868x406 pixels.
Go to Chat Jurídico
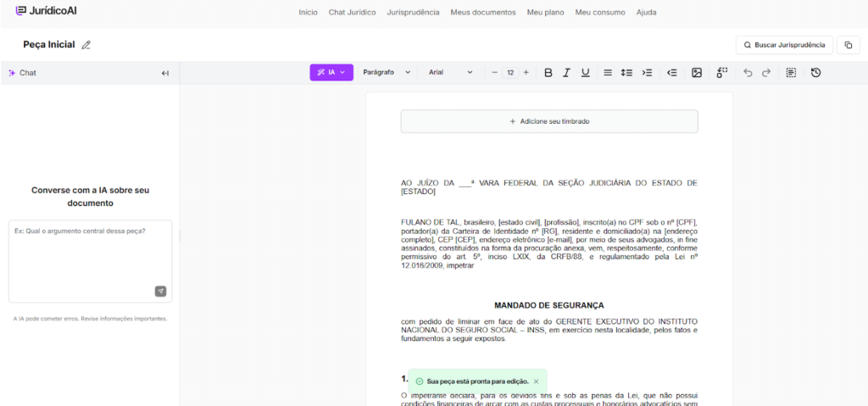coord(352,12)
